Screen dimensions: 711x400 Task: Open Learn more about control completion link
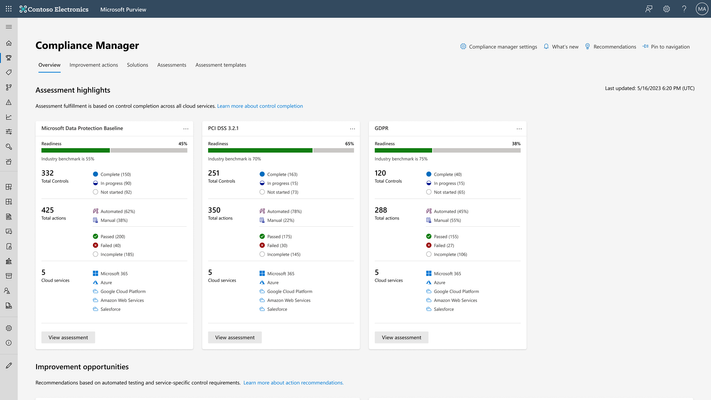(260, 106)
